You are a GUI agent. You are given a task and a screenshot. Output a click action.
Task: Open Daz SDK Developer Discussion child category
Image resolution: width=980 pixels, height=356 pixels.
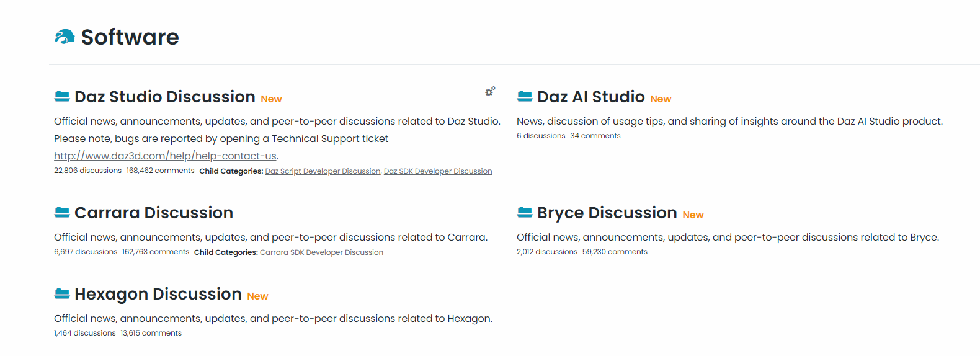438,171
